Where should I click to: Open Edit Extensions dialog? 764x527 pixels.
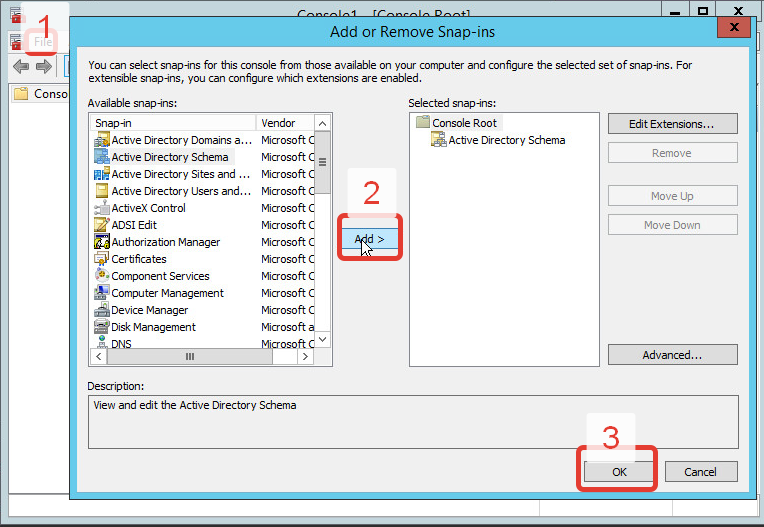pyautogui.click(x=672, y=124)
